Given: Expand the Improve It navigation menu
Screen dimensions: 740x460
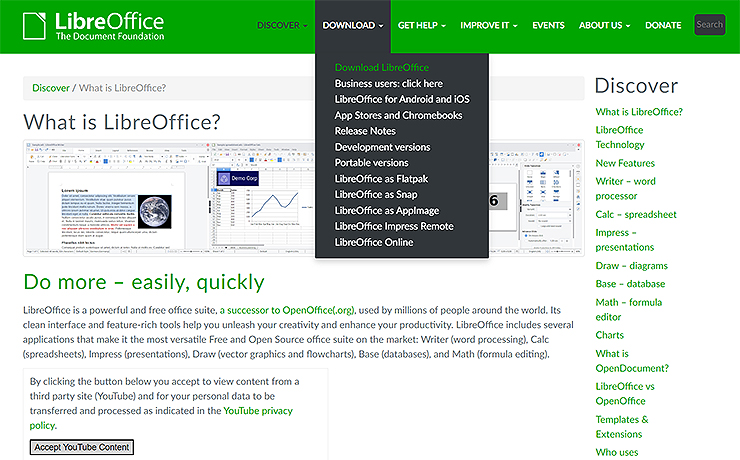Looking at the screenshot, I should point(489,25).
